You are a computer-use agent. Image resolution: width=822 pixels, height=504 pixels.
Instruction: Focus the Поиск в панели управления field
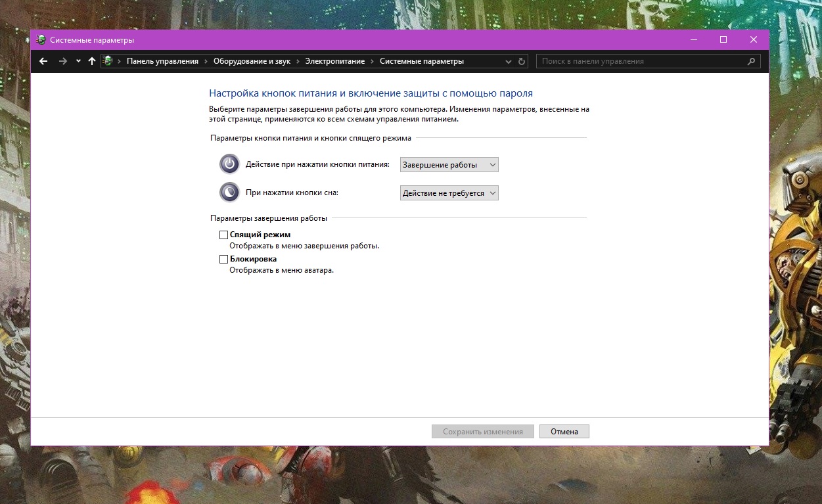641,61
